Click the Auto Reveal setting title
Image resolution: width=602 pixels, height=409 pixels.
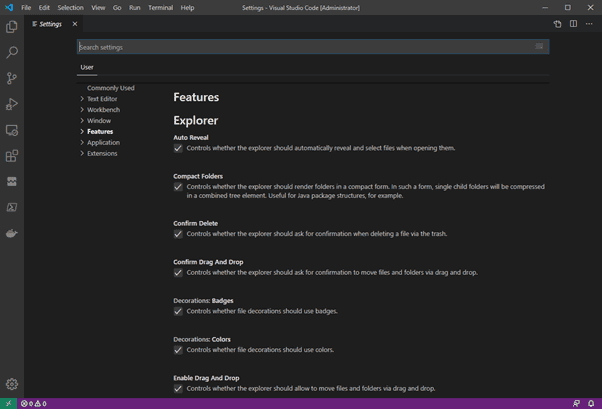pyautogui.click(x=191, y=137)
